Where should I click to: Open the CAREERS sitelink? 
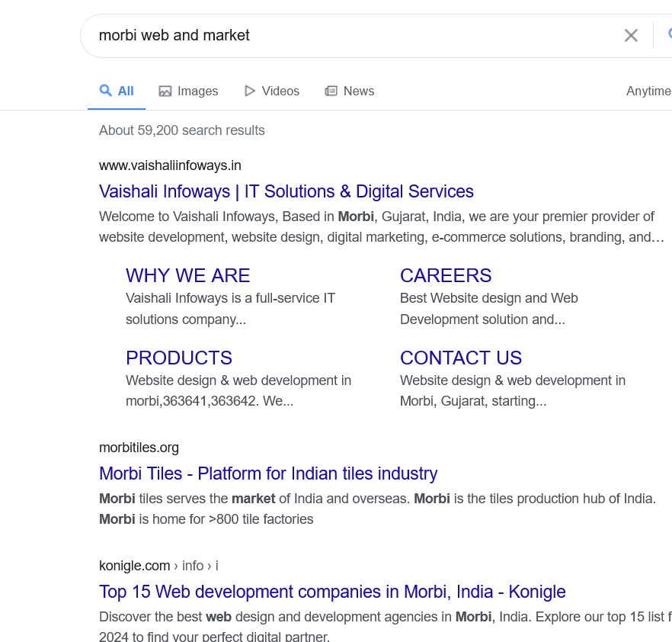446,275
